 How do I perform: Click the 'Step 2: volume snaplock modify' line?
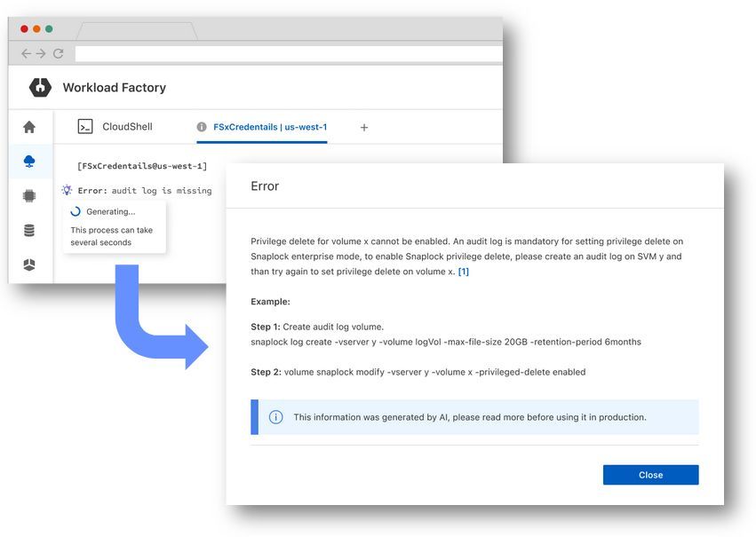pyautogui.click(x=418, y=372)
